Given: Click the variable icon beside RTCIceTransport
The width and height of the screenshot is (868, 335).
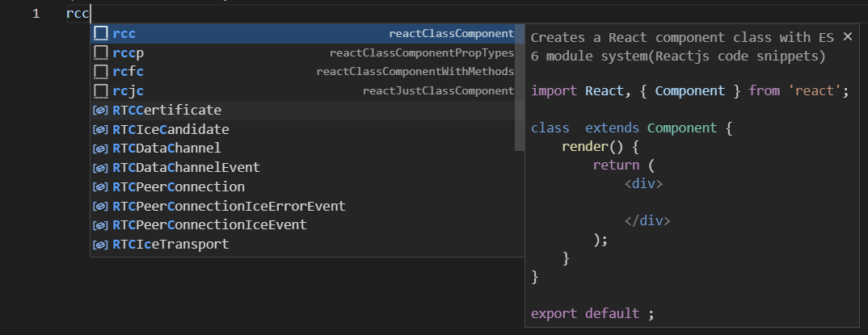Looking at the screenshot, I should coord(101,245).
